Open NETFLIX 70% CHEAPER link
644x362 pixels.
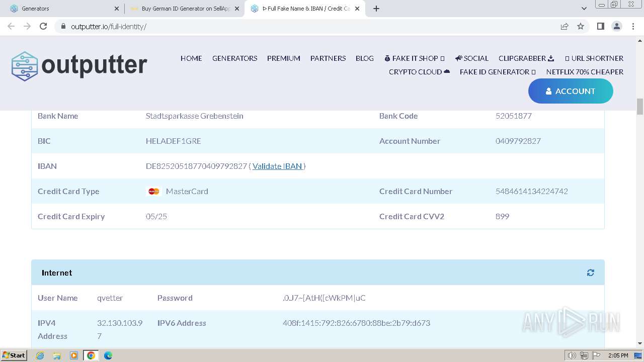[585, 72]
